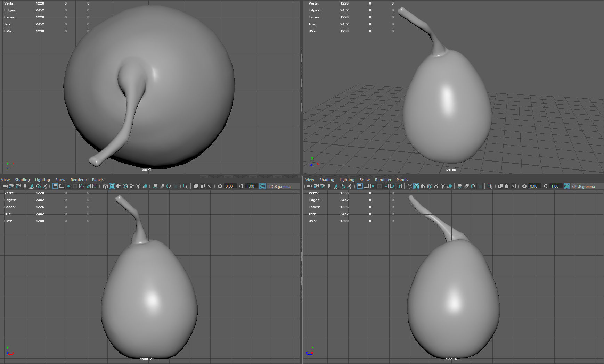Click gamma field showing 1.00 in side panel

pyautogui.click(x=556, y=186)
